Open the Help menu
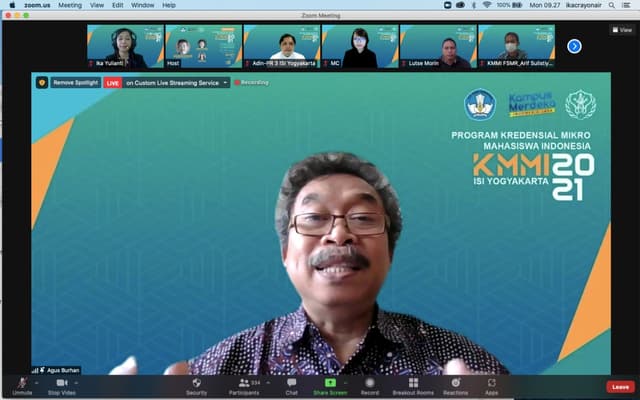Image resolution: width=640 pixels, height=400 pixels. point(169,5)
